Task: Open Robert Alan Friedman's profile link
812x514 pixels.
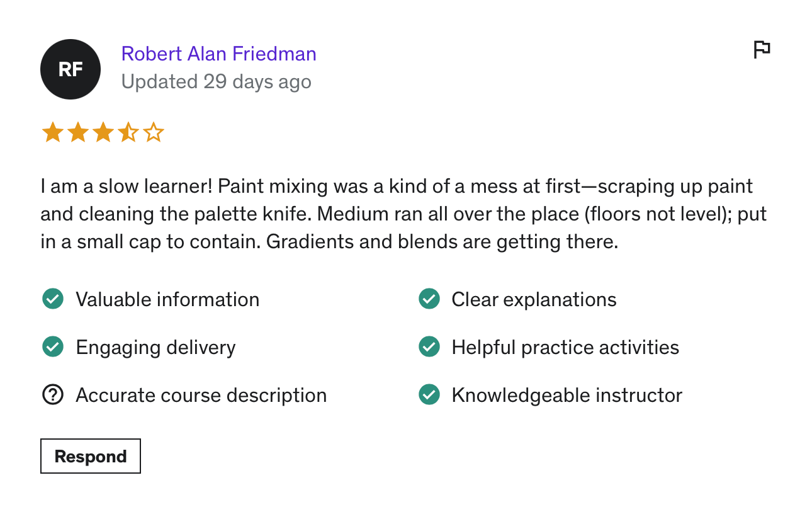Action: [218, 54]
